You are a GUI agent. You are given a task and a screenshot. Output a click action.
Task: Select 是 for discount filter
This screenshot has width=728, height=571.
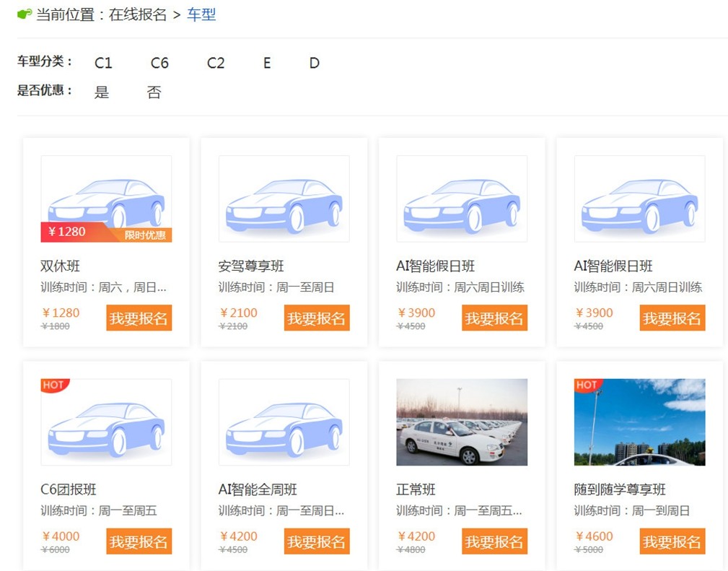102,92
